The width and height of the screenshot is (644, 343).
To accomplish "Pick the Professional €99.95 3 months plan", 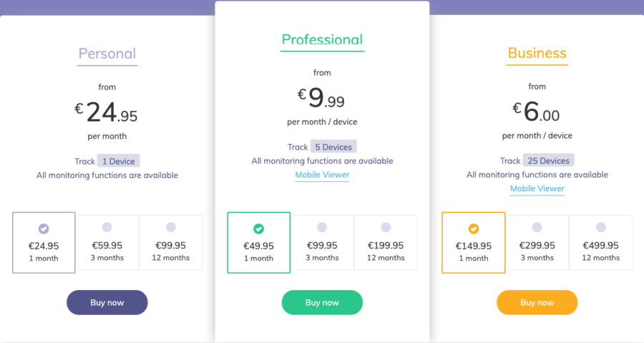I will tap(322, 242).
